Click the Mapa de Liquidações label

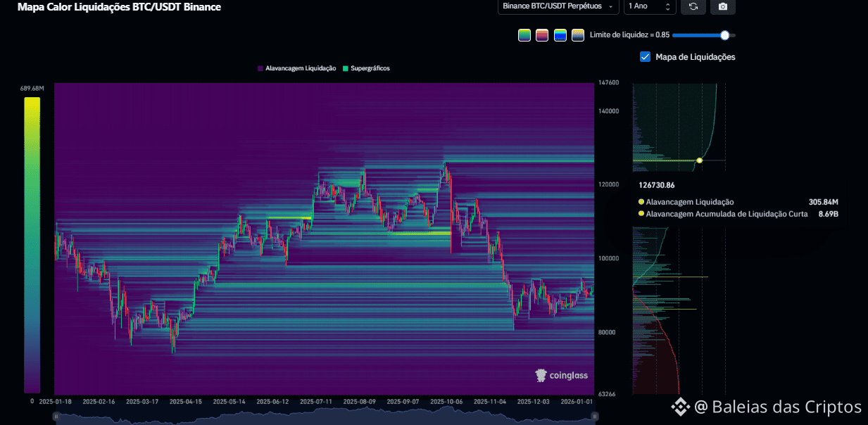coord(695,57)
